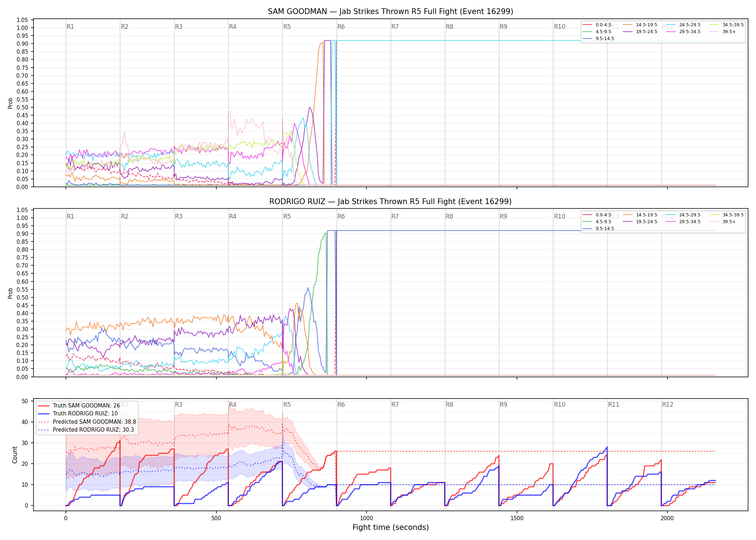The width and height of the screenshot is (756, 540).
Task: Click the '50' tick on the Count axis
Action: [25, 401]
